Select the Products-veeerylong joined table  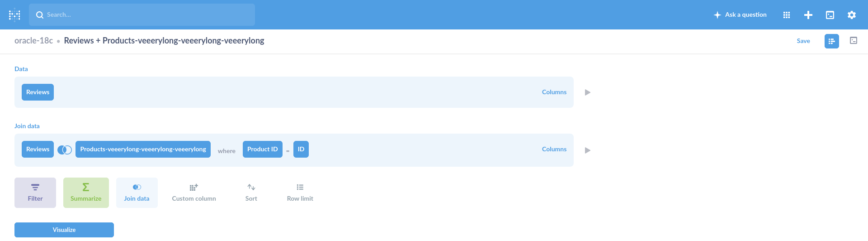[x=143, y=149]
